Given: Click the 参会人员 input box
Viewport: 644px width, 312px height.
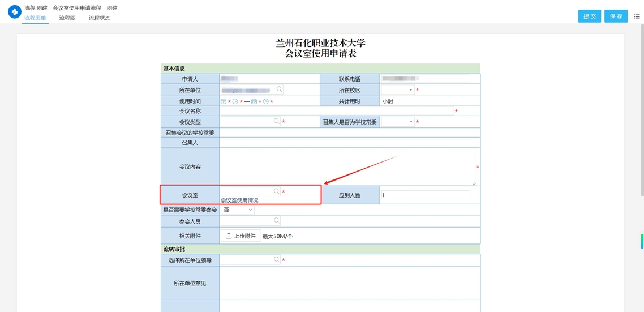Looking at the screenshot, I should pyautogui.click(x=251, y=221).
